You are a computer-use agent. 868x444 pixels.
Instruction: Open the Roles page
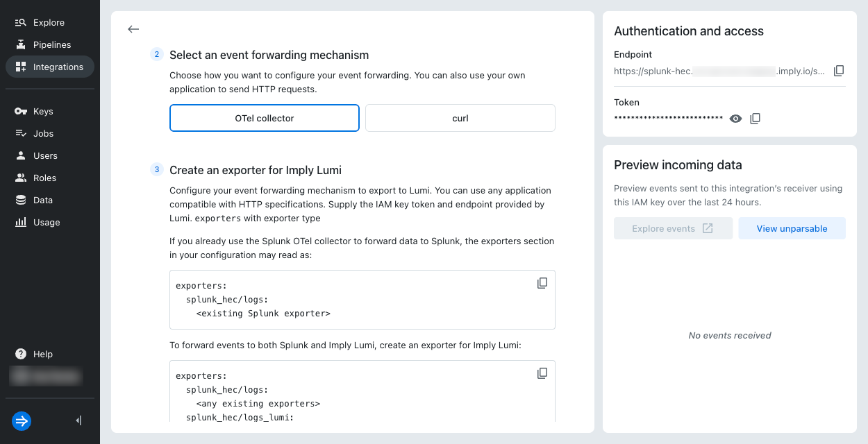(49, 178)
